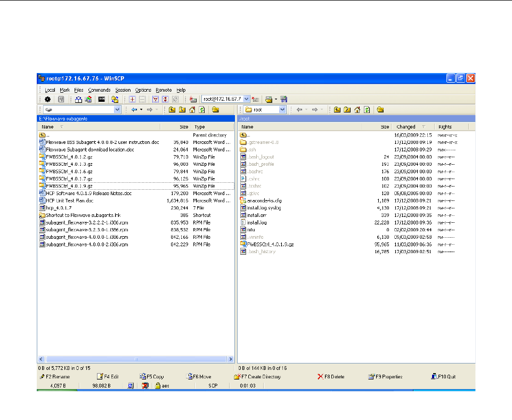Viewport: 512px width, 420px height.
Task: Click the Save Session icon
Action: [x=284, y=99]
